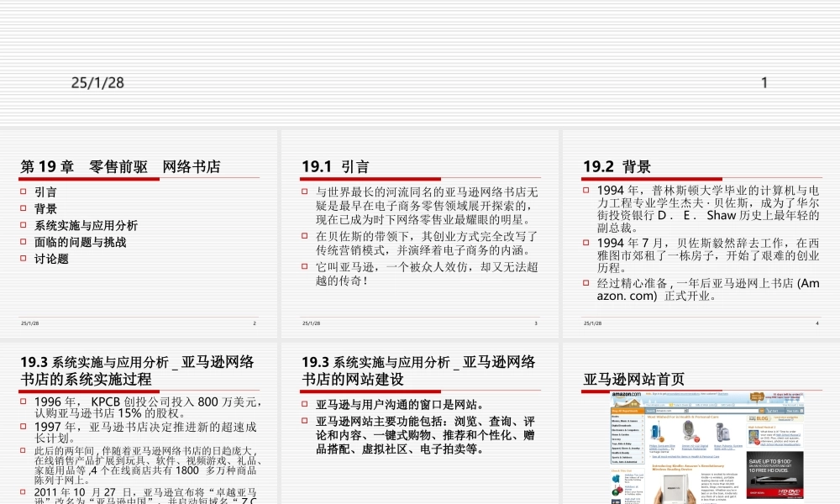
Task: Open the search category dropdown in the search bar
Action: click(685, 411)
